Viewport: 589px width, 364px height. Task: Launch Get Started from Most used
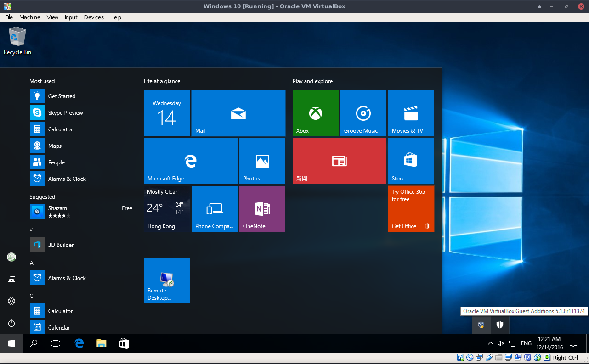82,96
